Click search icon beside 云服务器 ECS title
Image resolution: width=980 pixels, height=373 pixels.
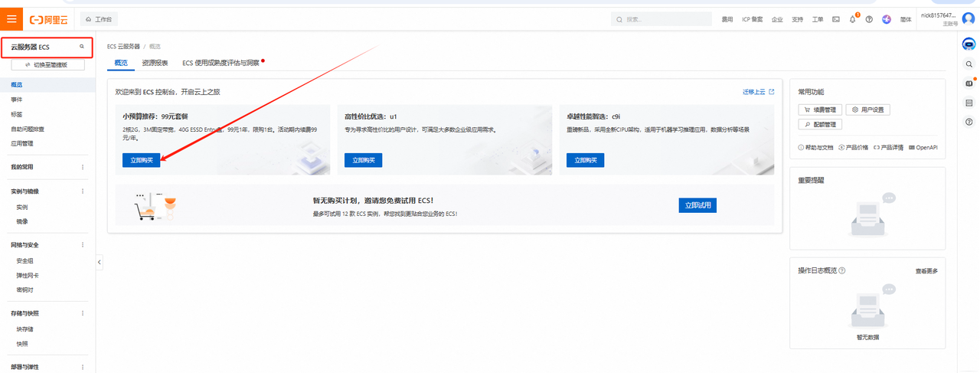click(x=82, y=47)
